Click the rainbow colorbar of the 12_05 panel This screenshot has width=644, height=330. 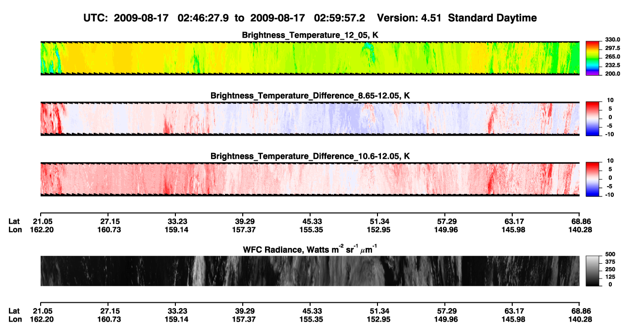pyautogui.click(x=592, y=58)
